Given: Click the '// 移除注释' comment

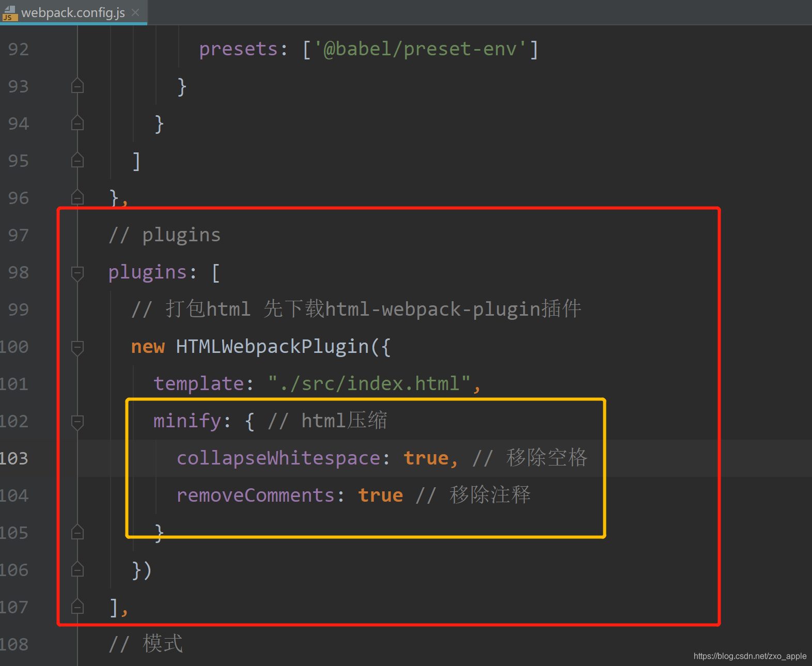Looking at the screenshot, I should coord(473,495).
